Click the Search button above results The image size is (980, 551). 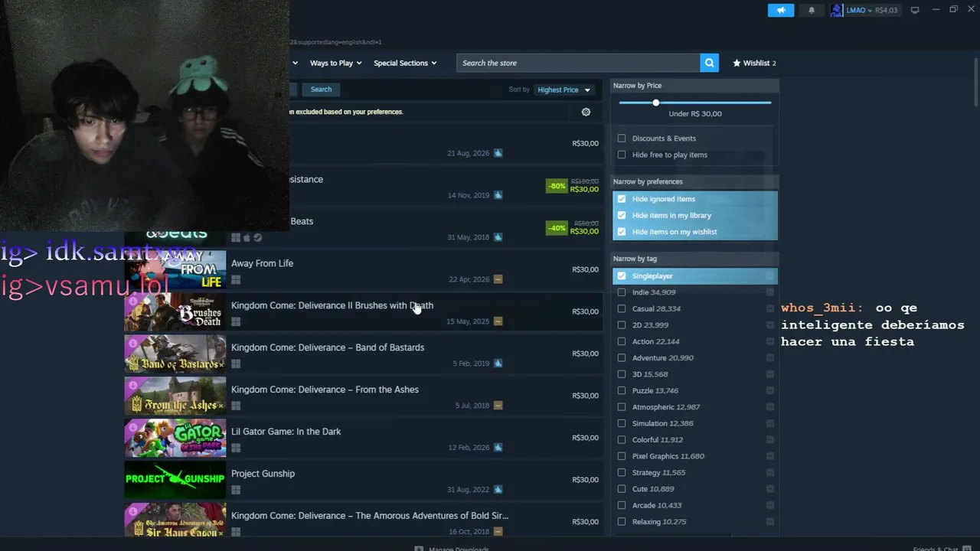(x=321, y=90)
